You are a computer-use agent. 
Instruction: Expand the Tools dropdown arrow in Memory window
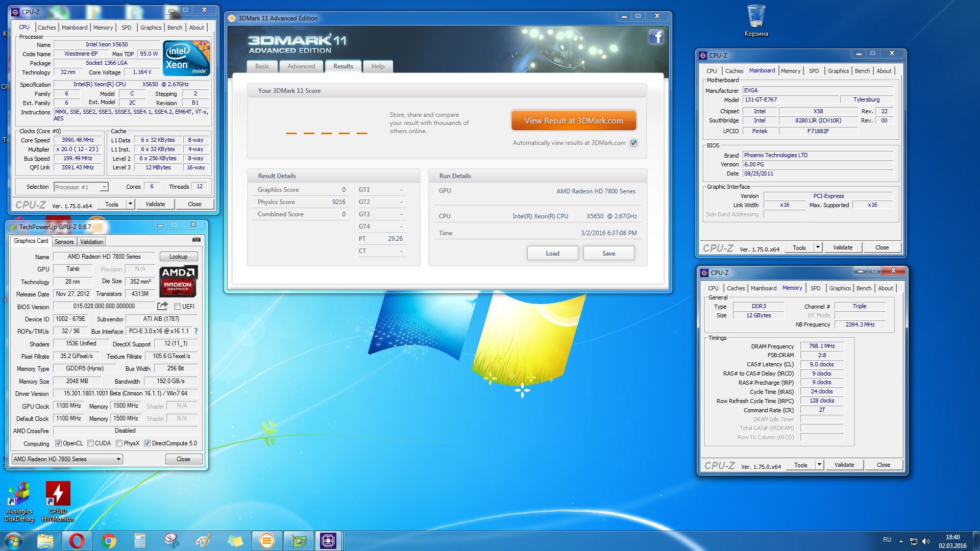pos(819,465)
